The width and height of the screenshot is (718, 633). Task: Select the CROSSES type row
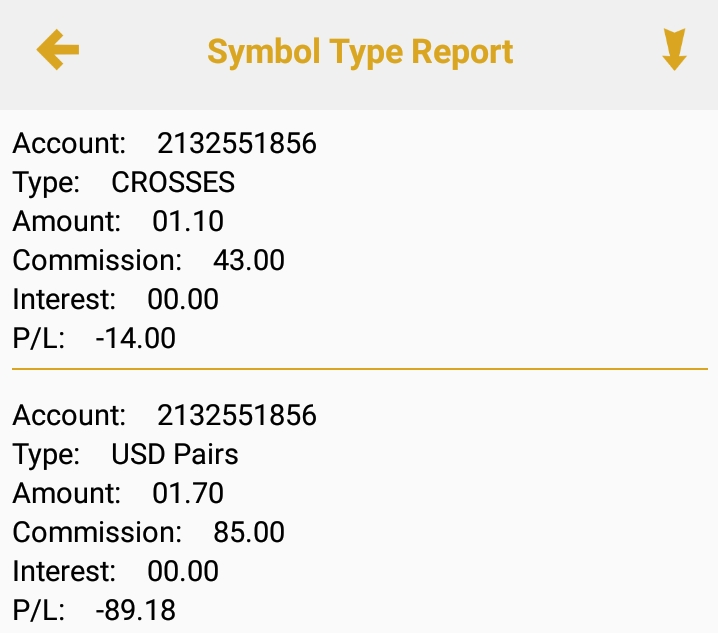(x=173, y=182)
